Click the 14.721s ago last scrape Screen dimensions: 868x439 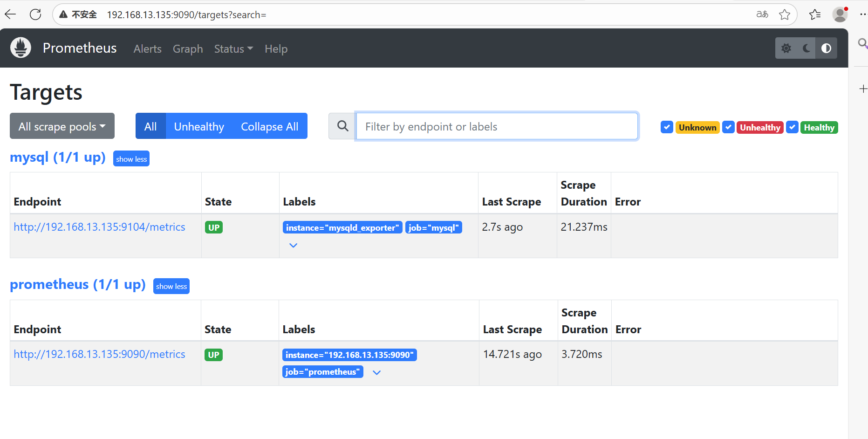pos(513,354)
